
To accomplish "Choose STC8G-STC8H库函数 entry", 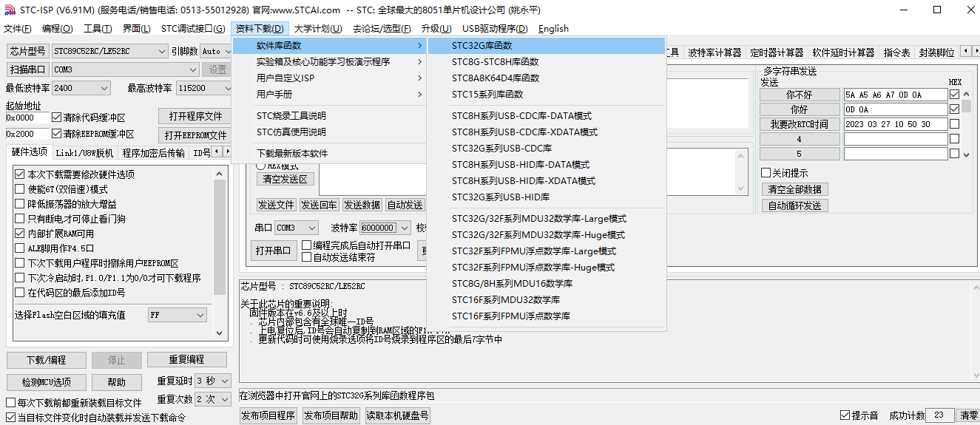I will click(x=547, y=62).
